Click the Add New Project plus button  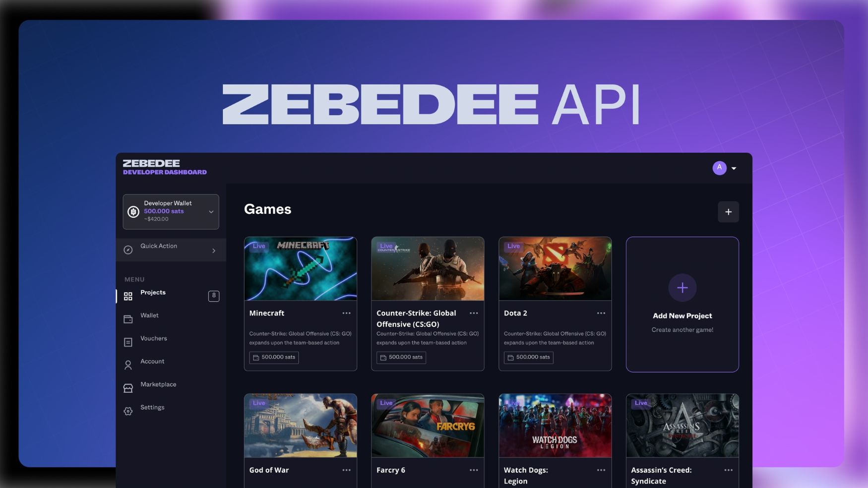click(682, 288)
